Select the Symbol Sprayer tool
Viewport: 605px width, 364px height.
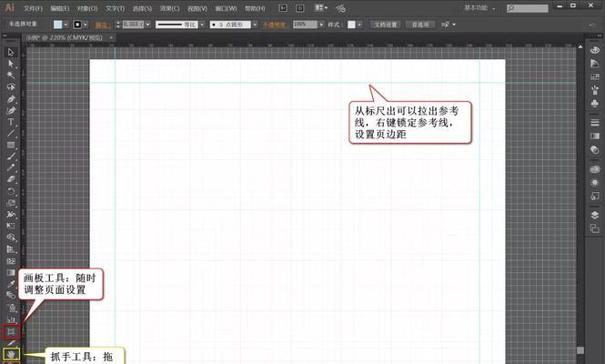pyautogui.click(x=11, y=308)
